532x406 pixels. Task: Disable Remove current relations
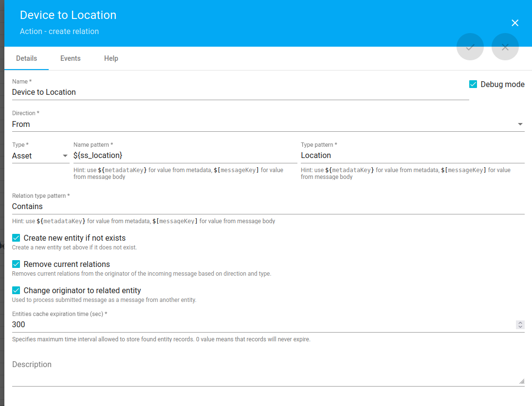coord(15,264)
